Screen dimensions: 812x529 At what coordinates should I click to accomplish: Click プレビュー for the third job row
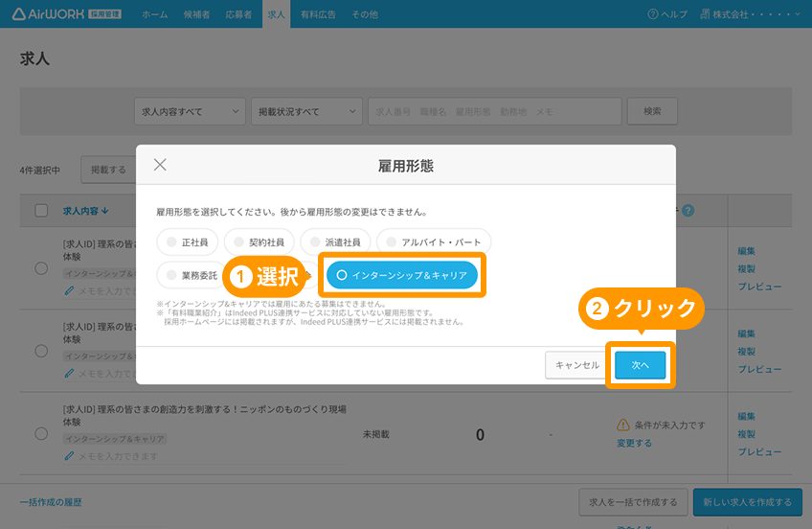pos(759,451)
